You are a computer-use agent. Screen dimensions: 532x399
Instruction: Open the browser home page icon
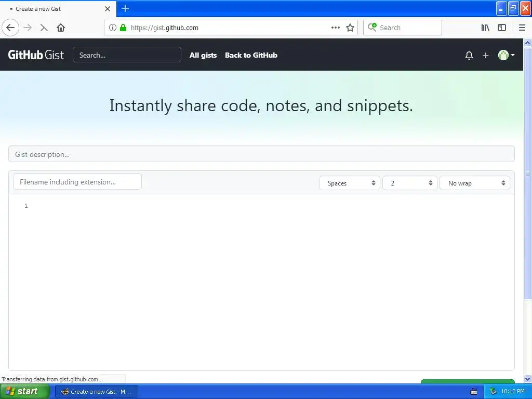(x=61, y=28)
